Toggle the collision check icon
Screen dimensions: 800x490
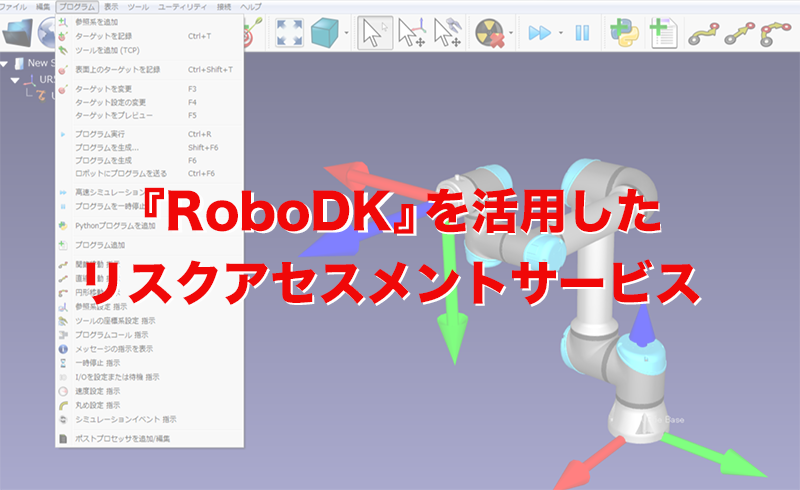coord(490,33)
